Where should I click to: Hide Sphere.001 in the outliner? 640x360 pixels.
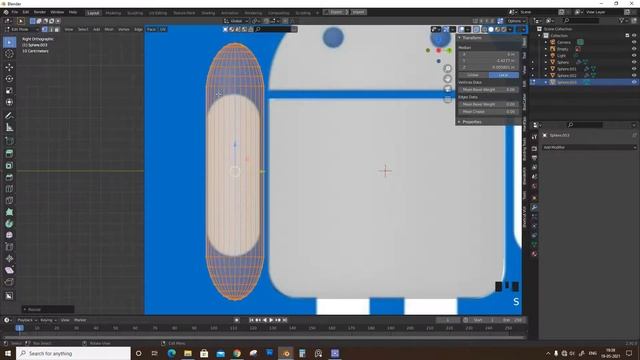click(x=634, y=69)
